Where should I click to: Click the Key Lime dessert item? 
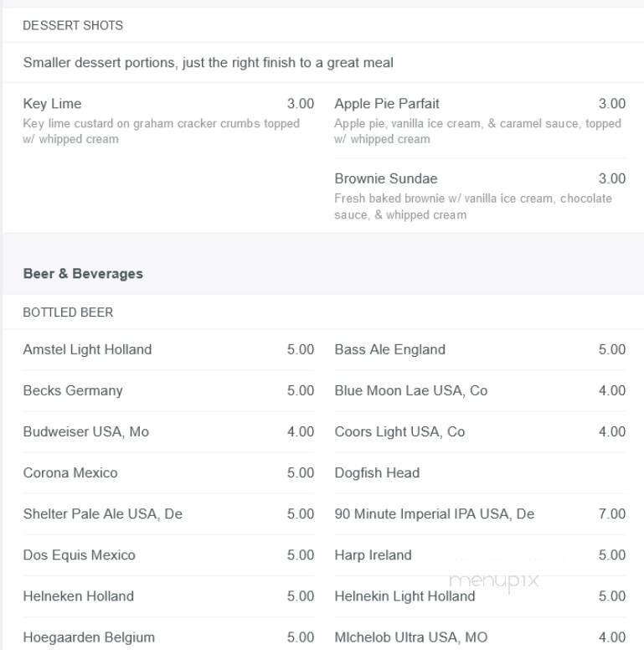click(x=53, y=104)
